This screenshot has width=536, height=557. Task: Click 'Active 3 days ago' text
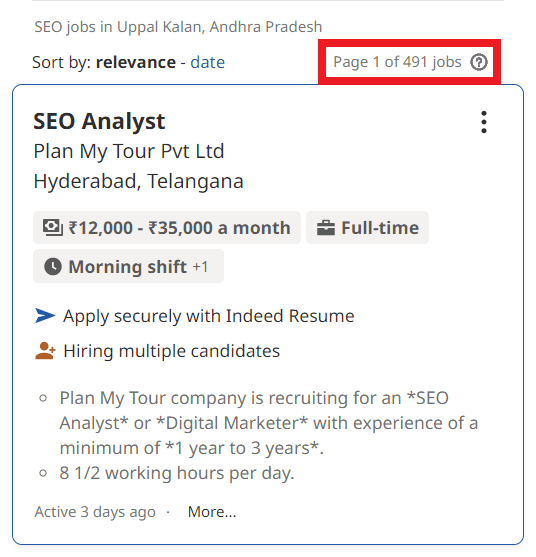95,512
